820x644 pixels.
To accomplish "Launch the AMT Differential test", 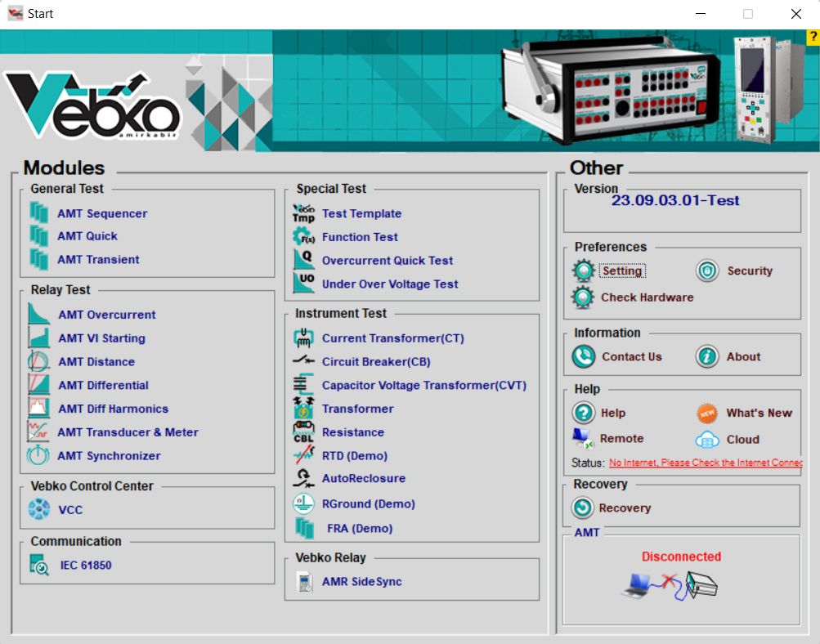I will coord(103,386).
